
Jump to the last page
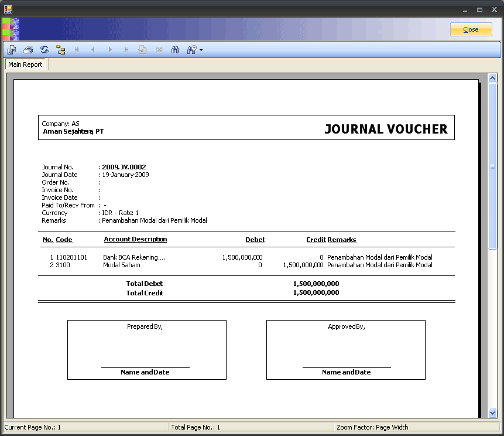[x=126, y=50]
